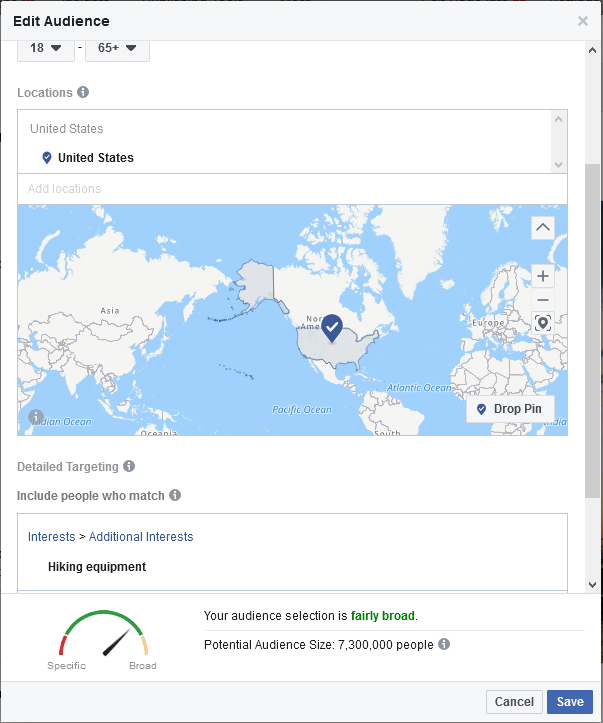Click the audience size gauge needle
The image size is (603, 723).
(116, 642)
